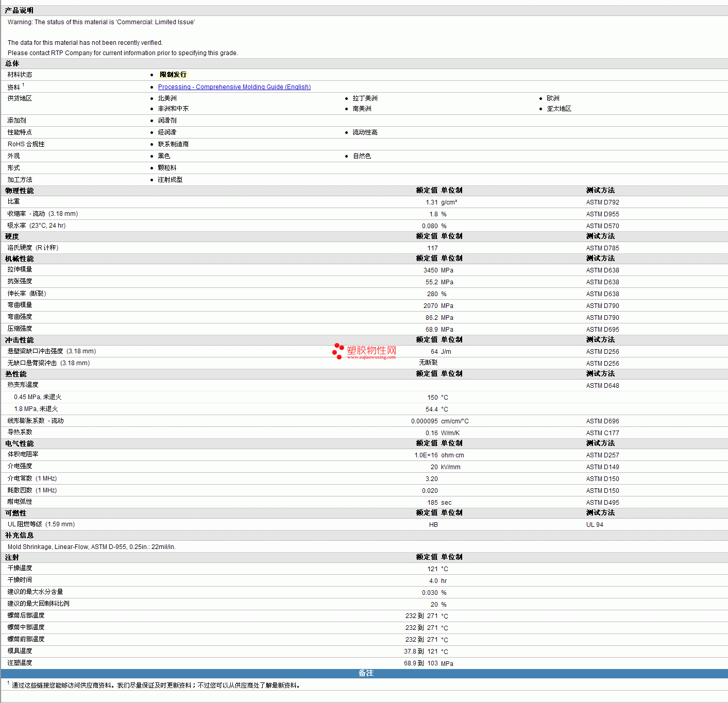Screen dimensions: 728x703
Task: Click the 电气性能 section header
Action: point(19,443)
